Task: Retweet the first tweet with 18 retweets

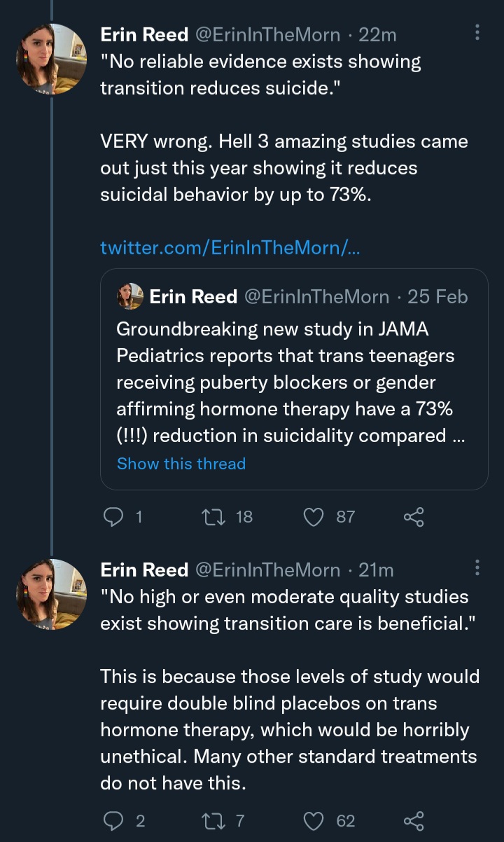Action: [209, 517]
